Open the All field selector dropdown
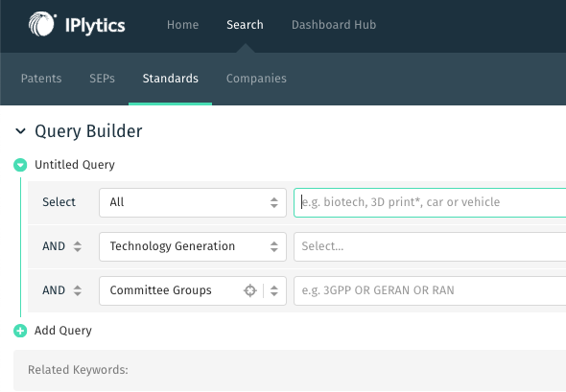566x392 pixels. [193, 202]
